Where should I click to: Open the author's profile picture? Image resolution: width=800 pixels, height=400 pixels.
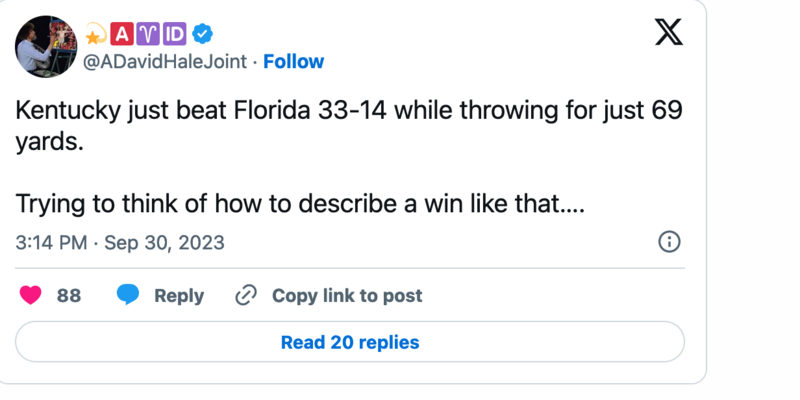(46, 47)
